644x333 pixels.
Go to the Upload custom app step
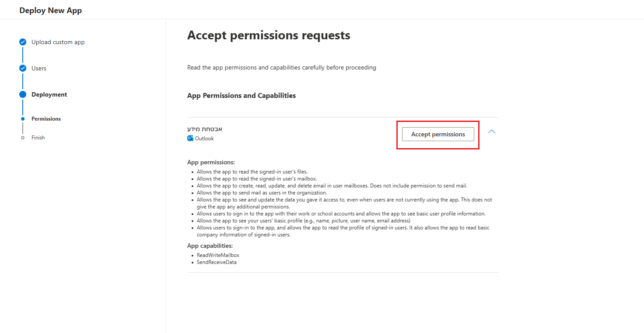click(58, 42)
